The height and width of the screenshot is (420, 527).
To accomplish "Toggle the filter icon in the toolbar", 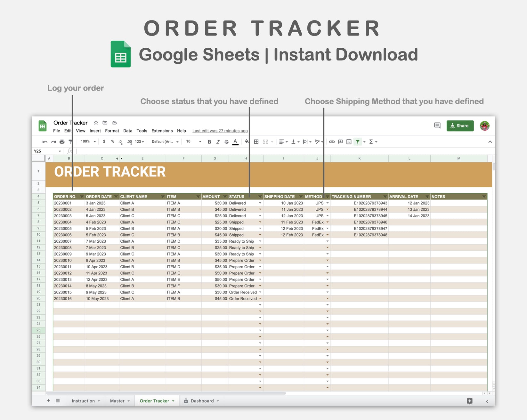I will (x=358, y=141).
